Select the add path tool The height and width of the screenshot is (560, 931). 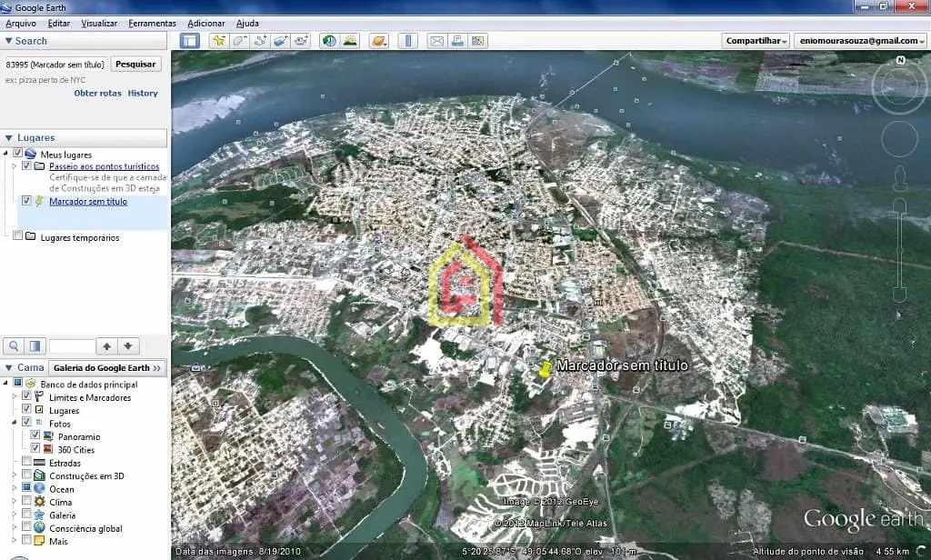260,40
